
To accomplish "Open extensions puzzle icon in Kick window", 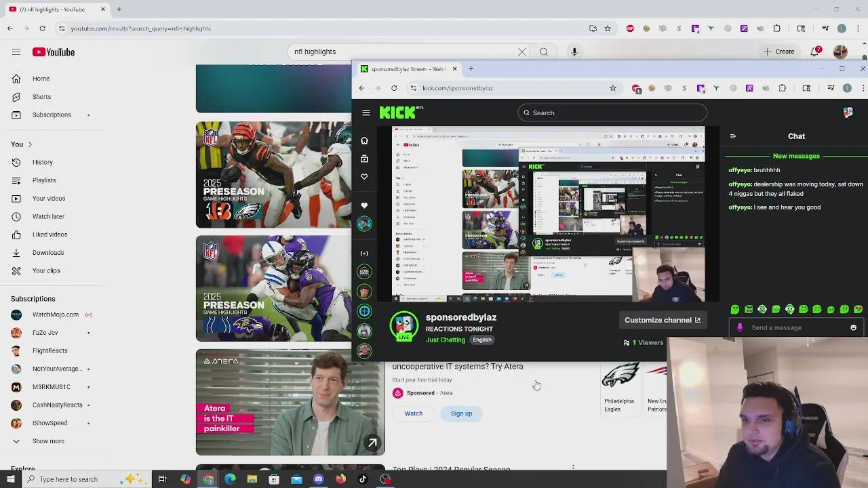I will [782, 88].
